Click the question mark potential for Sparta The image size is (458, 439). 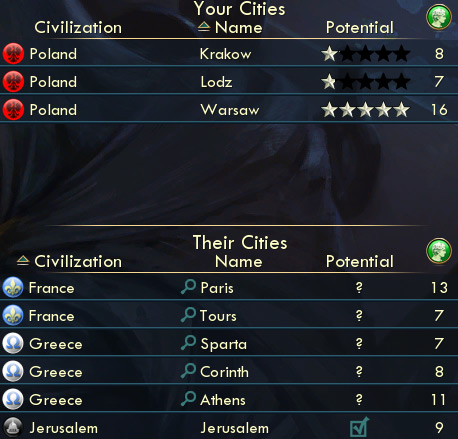coord(359,343)
